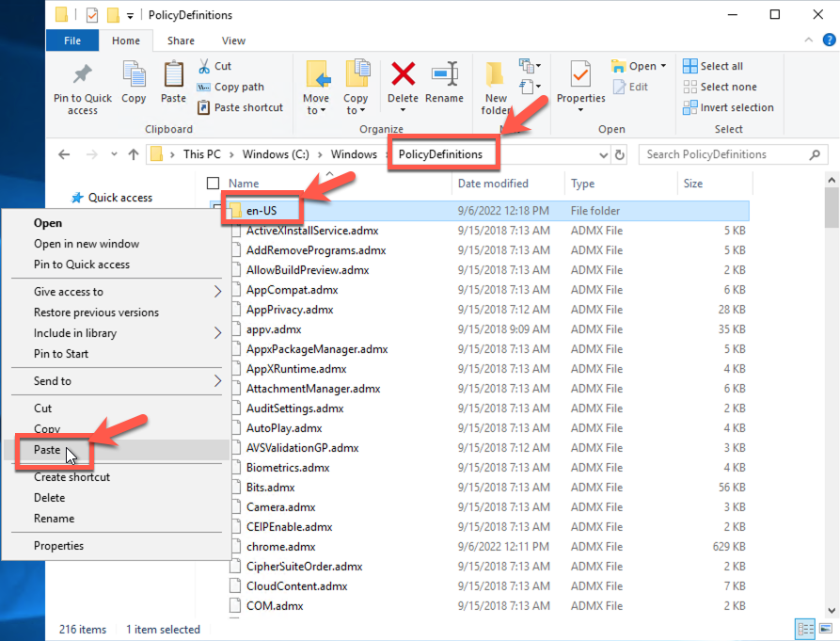Click the Rename icon in Organize group
Screen dimensions: 840x641
(x=444, y=75)
